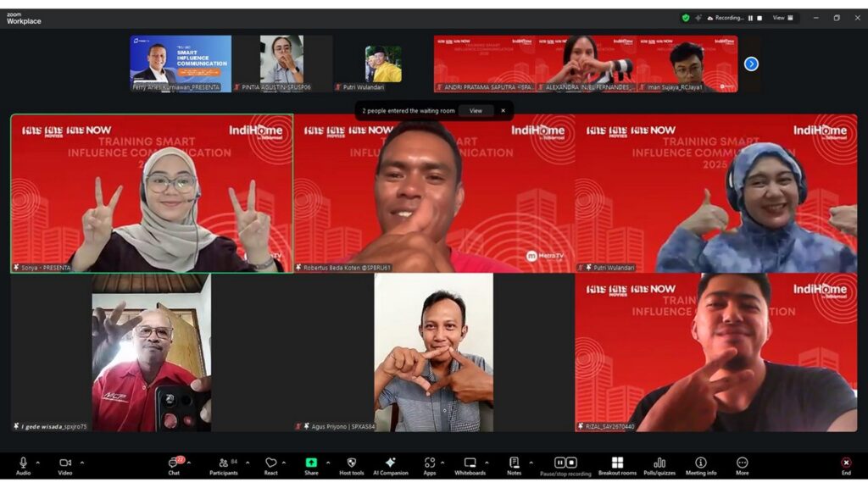Open Polls/quizzes
Viewport: 868px width, 488px height.
[659, 465]
